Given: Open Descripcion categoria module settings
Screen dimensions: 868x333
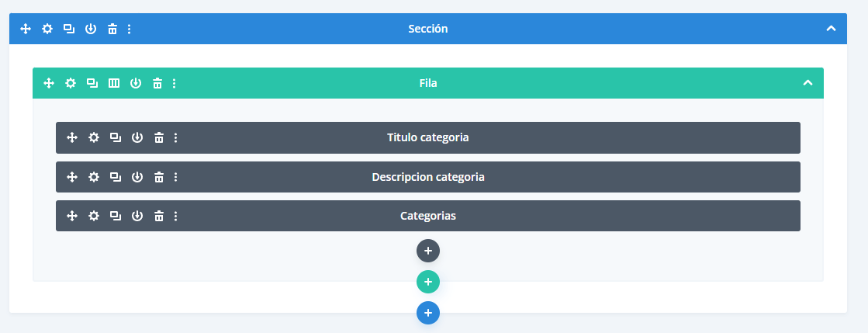Looking at the screenshot, I should (94, 177).
